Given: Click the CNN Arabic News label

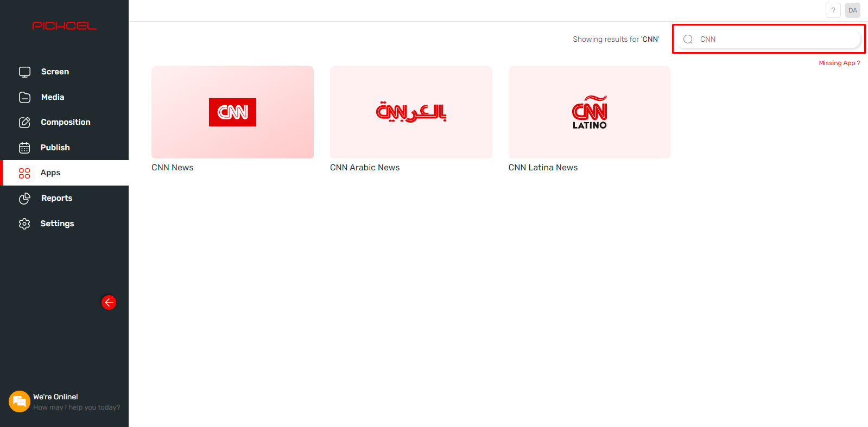Looking at the screenshot, I should click(365, 168).
